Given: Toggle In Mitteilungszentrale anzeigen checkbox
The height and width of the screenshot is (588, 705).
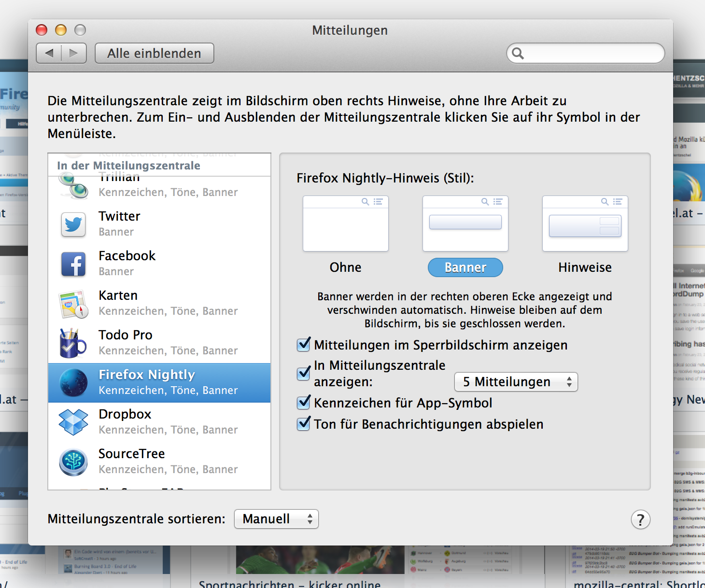Looking at the screenshot, I should 304,373.
